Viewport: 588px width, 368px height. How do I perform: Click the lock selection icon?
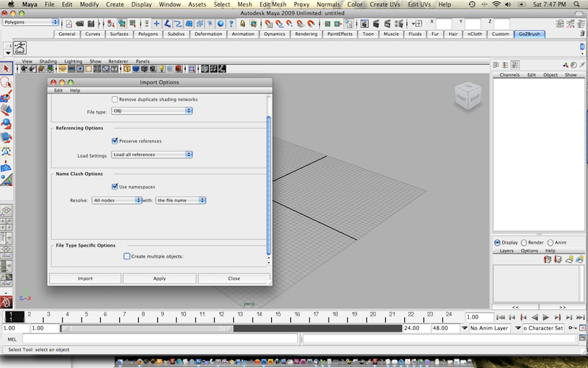[x=243, y=24]
